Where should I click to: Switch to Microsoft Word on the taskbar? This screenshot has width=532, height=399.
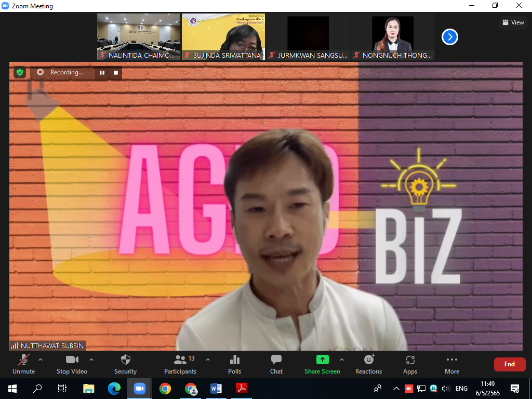(216, 389)
